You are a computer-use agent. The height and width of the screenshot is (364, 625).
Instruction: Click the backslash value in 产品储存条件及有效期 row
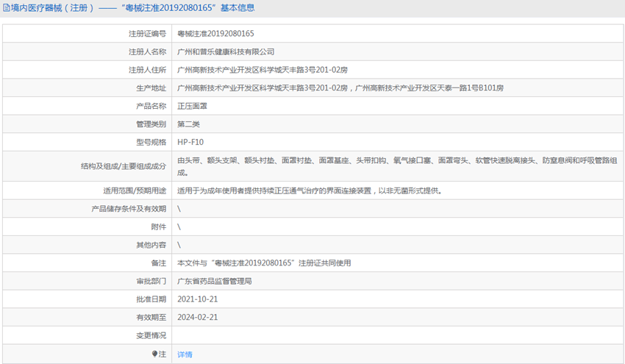[179, 209]
